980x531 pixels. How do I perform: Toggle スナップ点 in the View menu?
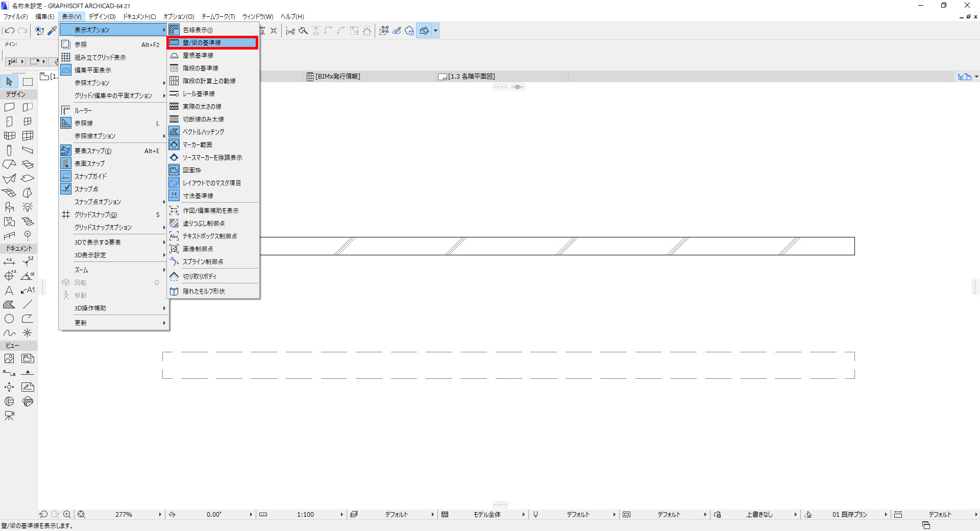[114, 189]
